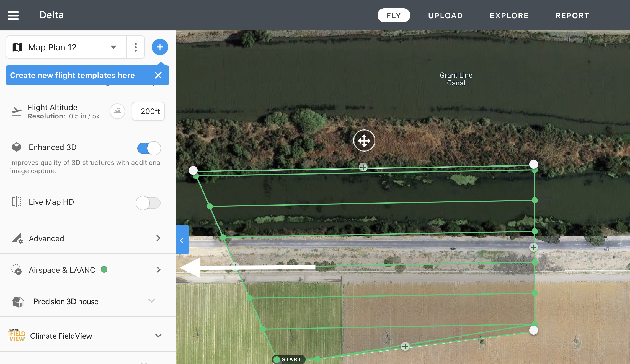Image resolution: width=630 pixels, height=364 pixels.
Task: Click the terrain awareness mountain icon
Action: click(x=117, y=111)
